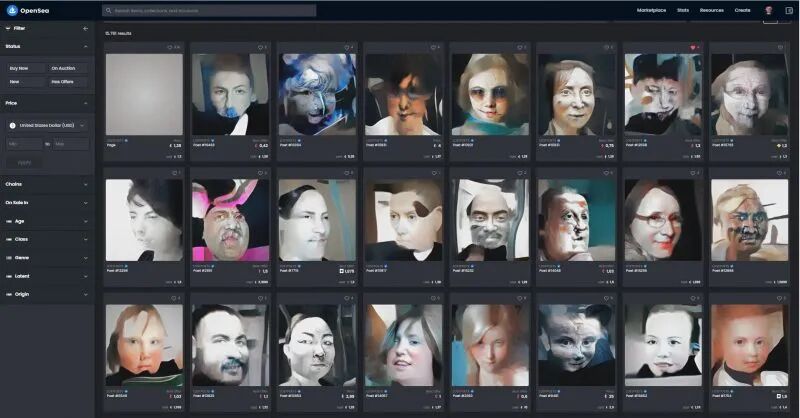Click heart on smiling brown-haired woman on dark background card
Viewport: 800px width, 418px height.
(x=607, y=47)
